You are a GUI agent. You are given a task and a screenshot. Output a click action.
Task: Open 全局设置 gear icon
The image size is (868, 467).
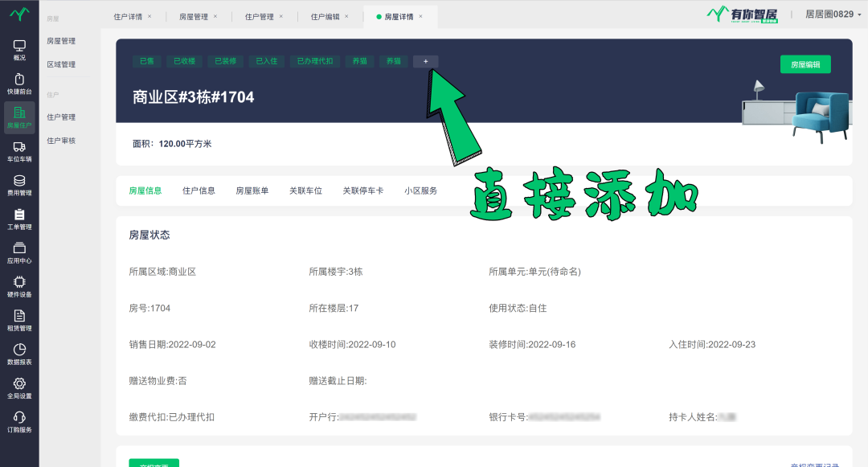pos(19,387)
